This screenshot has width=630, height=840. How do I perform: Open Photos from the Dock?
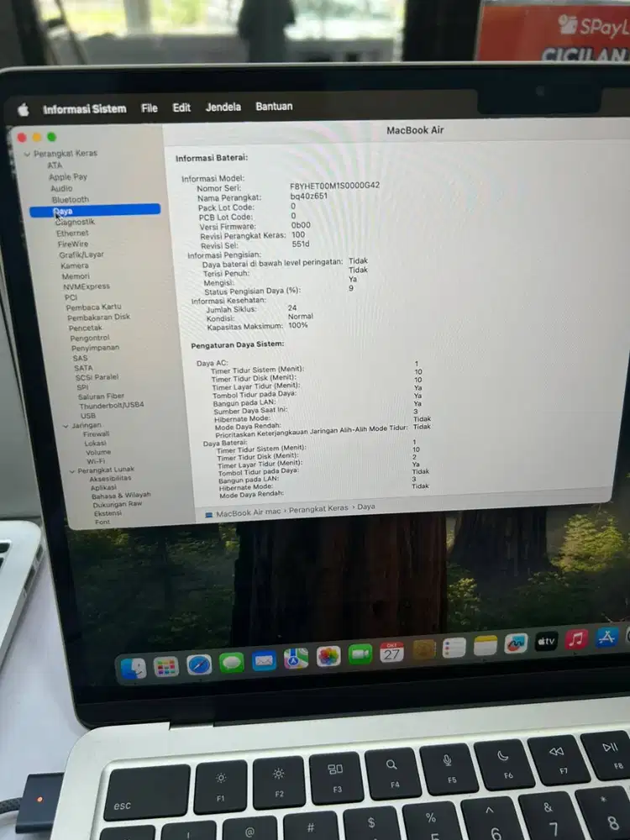328,657
